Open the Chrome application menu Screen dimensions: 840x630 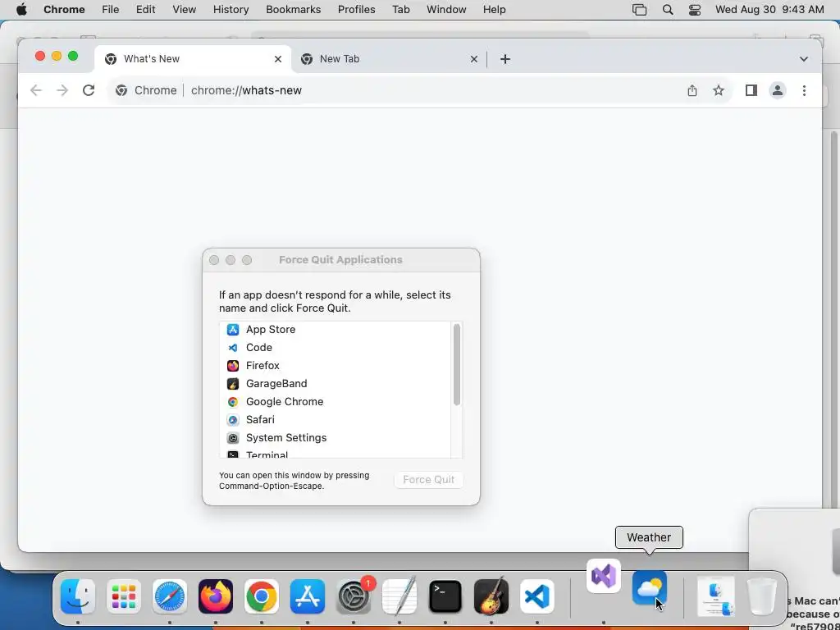[64, 10]
